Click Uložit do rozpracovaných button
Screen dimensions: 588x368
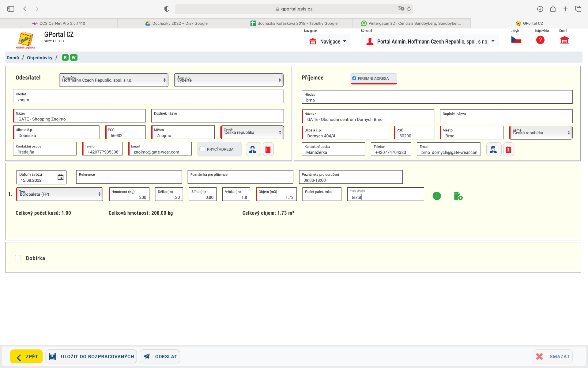pos(91,356)
